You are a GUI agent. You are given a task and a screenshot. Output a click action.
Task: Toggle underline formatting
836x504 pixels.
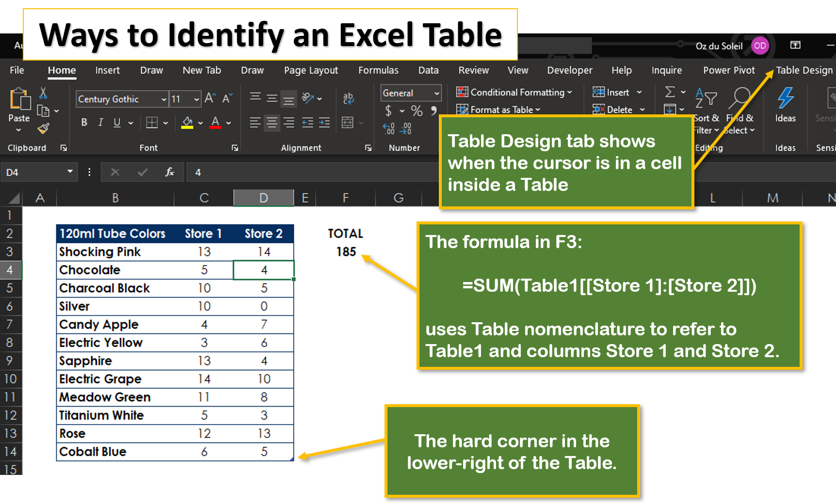116,123
